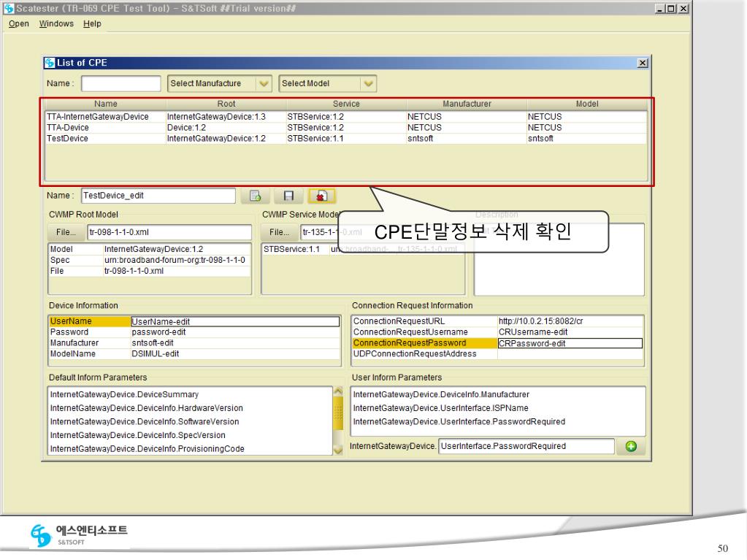
Task: Click scroll down arrow in Default Inform Parameters
Action: tap(338, 450)
